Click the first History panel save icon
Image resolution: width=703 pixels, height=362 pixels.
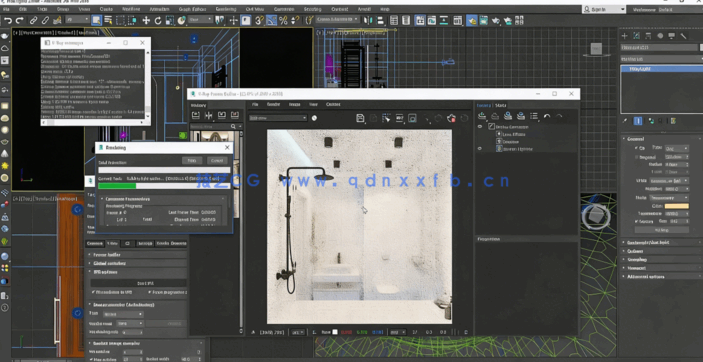(x=195, y=115)
